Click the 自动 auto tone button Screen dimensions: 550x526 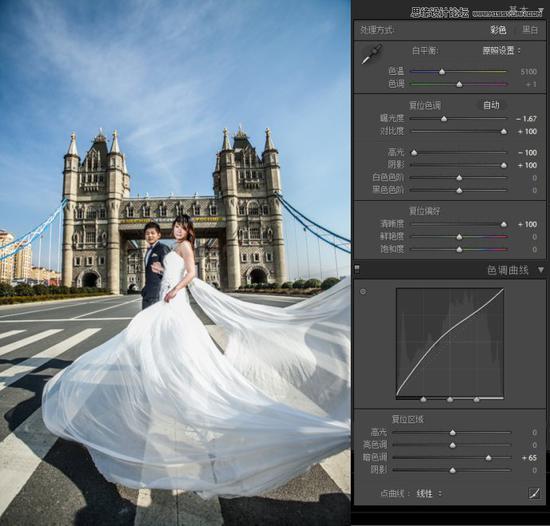tap(491, 105)
